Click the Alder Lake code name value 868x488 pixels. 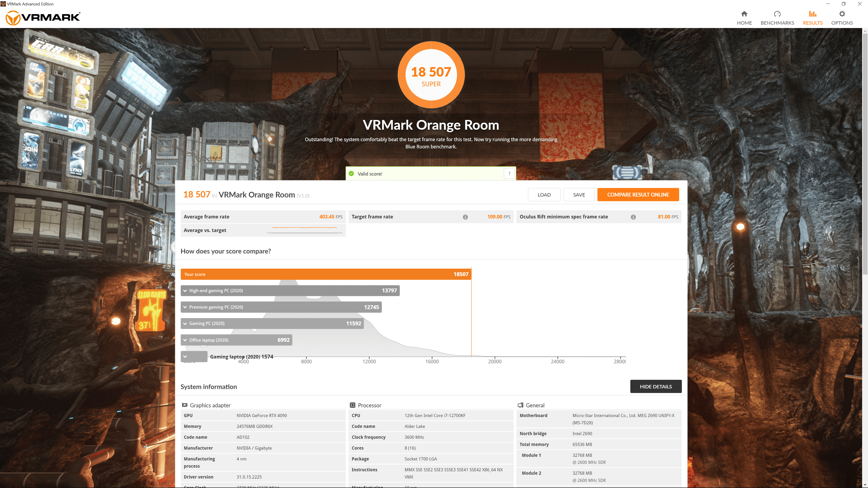click(x=415, y=426)
